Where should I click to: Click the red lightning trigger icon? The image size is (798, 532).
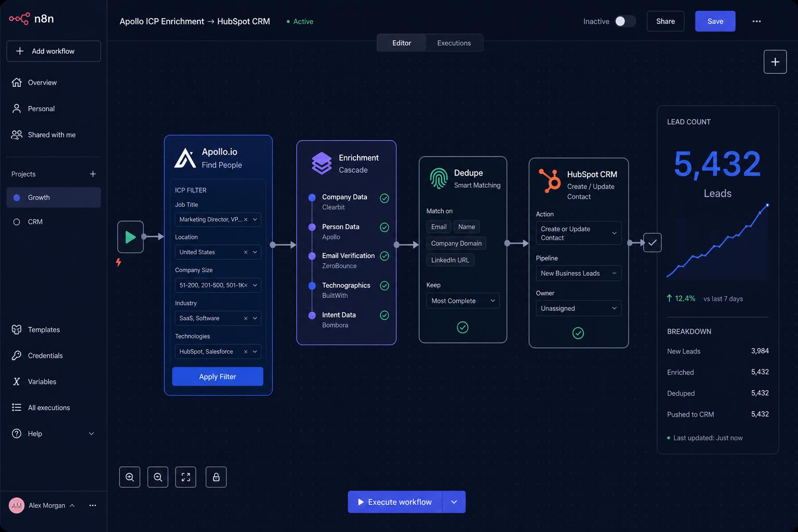coord(118,262)
